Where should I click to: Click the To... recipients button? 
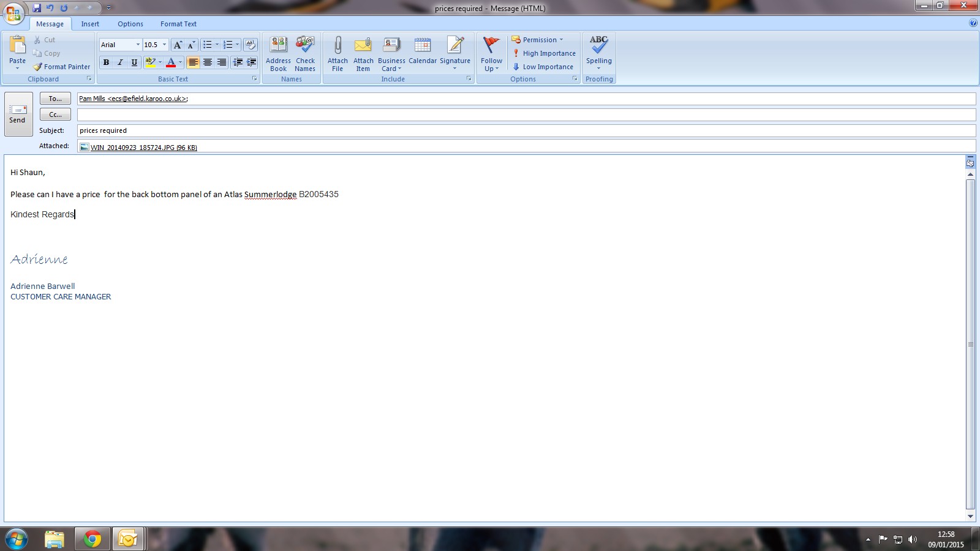pyautogui.click(x=55, y=99)
